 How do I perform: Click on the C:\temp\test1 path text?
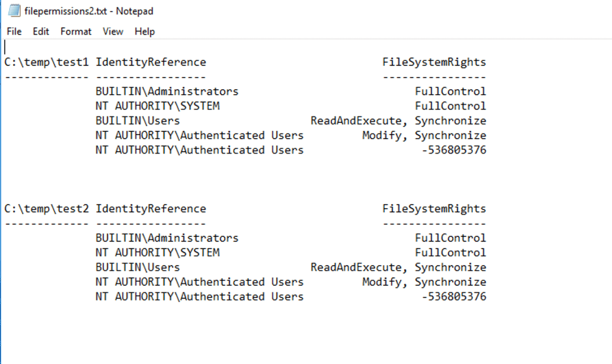point(46,62)
